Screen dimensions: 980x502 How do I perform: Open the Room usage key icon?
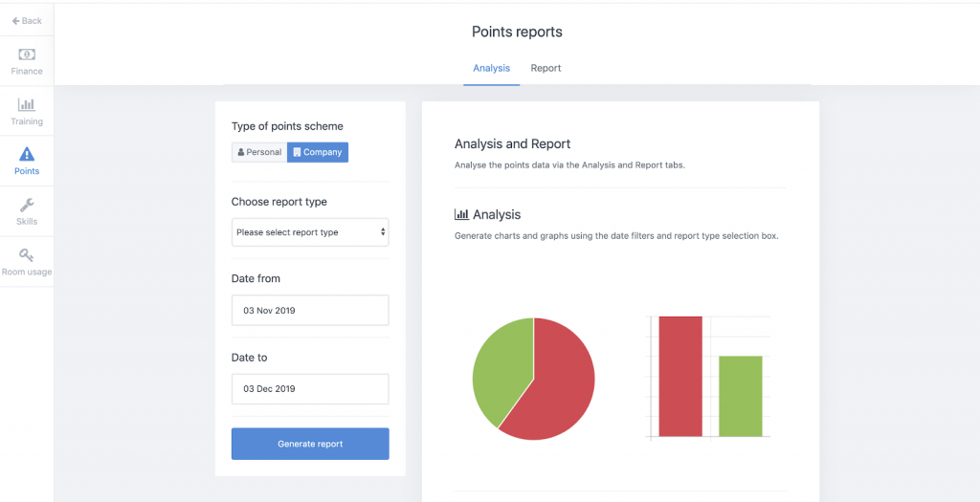pyautogui.click(x=27, y=254)
